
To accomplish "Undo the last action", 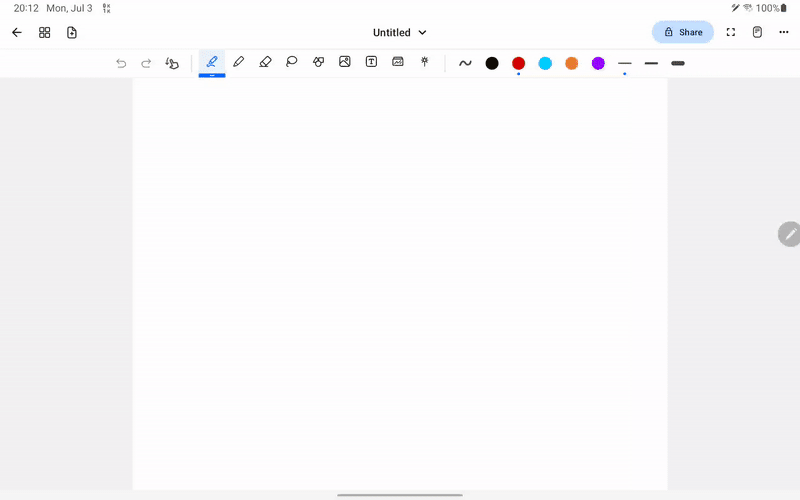I will coord(121,63).
